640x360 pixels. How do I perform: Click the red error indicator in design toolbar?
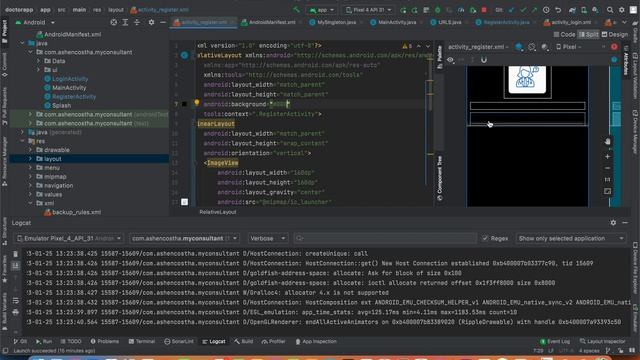click(614, 47)
